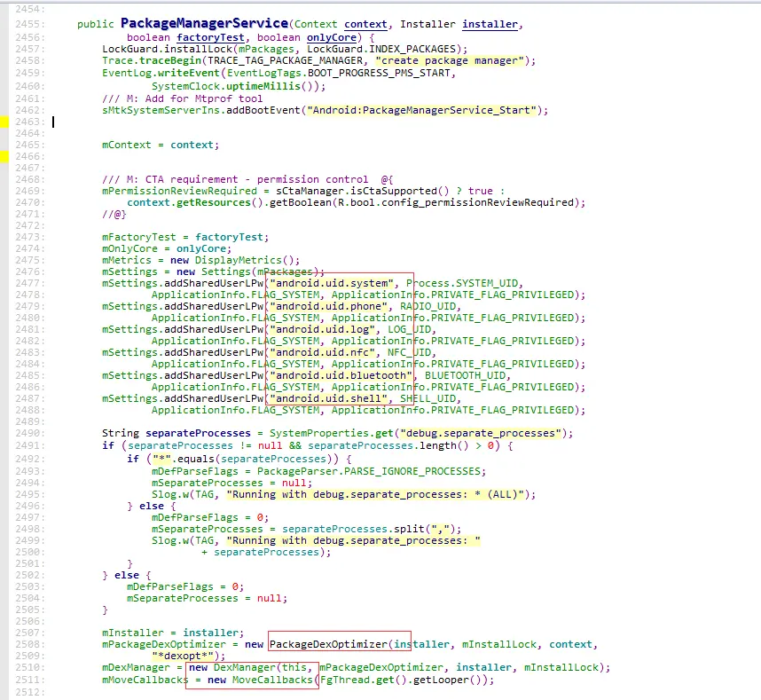
Task: Click the Trace.traceBegin call
Action: click(152, 60)
